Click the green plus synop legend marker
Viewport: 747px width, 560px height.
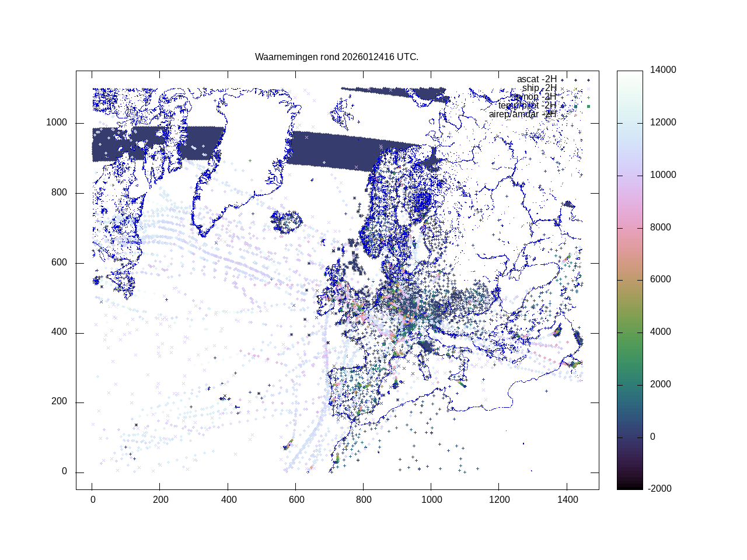point(588,97)
